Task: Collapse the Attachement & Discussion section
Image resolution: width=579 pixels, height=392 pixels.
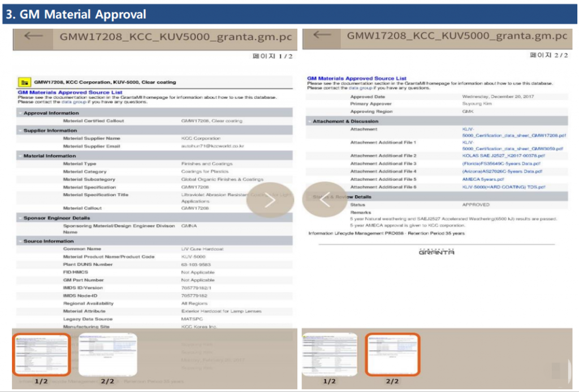Action: pyautogui.click(x=309, y=121)
